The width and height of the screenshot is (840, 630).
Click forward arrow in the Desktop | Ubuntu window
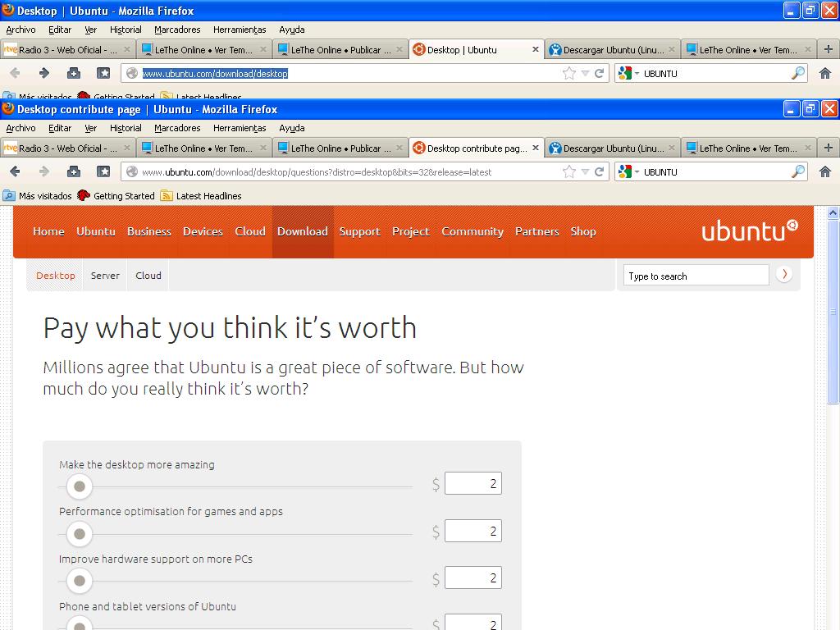pos(44,73)
